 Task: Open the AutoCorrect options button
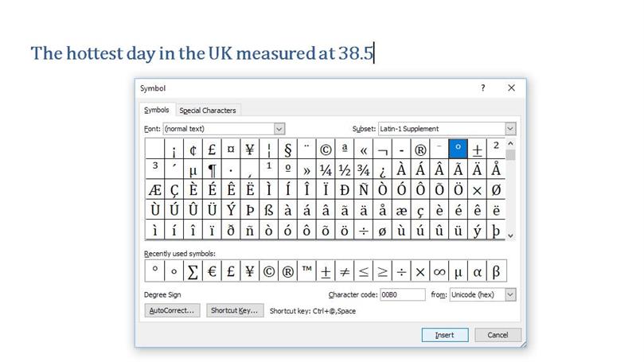point(172,310)
